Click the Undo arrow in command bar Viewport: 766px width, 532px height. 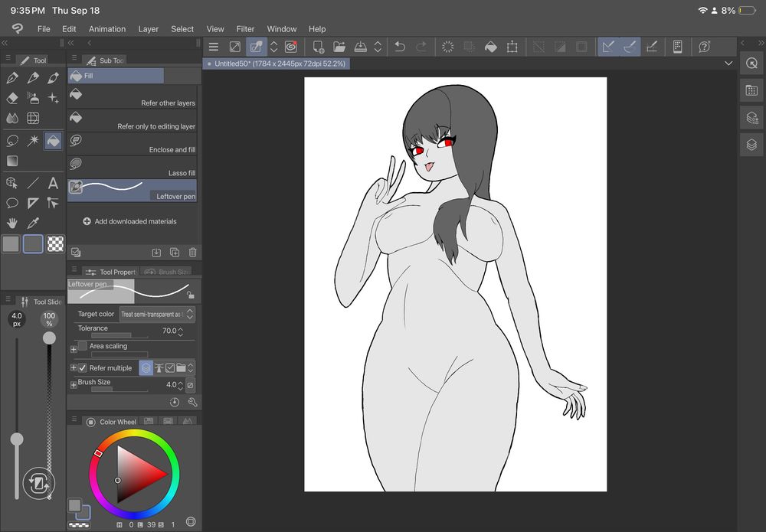399,47
